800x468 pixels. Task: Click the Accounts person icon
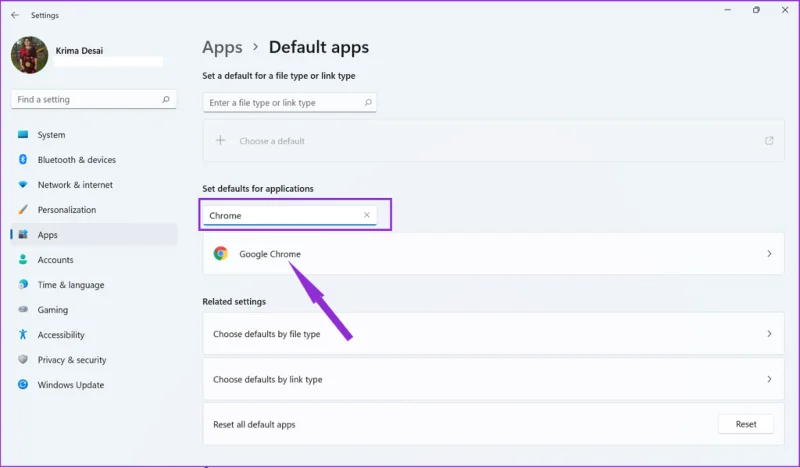tap(23, 259)
